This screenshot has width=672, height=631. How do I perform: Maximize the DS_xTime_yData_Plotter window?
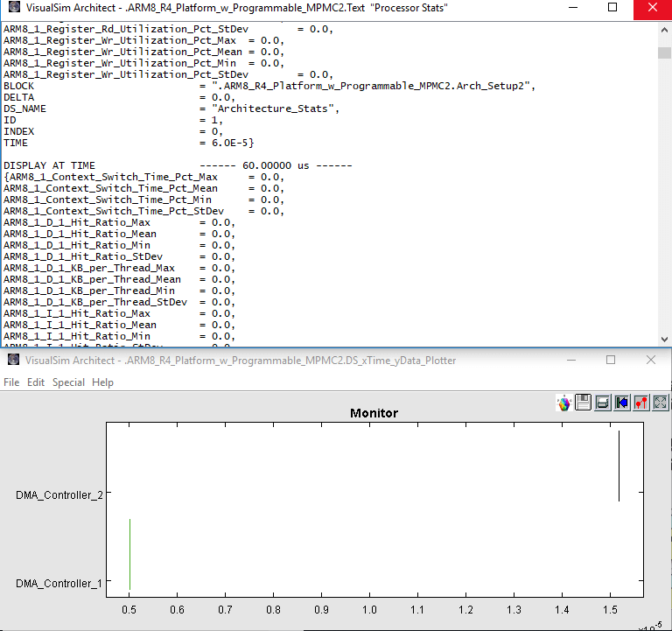pyautogui.click(x=611, y=360)
